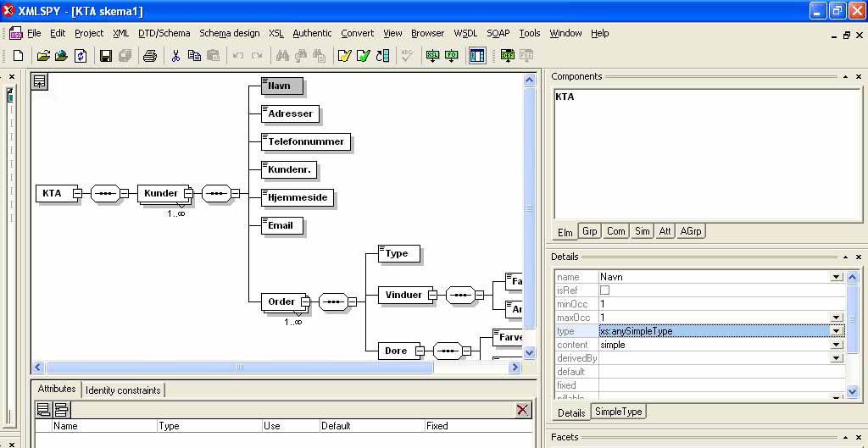
Task: Toggle the isRef checkbox in Details
Action: (x=605, y=290)
